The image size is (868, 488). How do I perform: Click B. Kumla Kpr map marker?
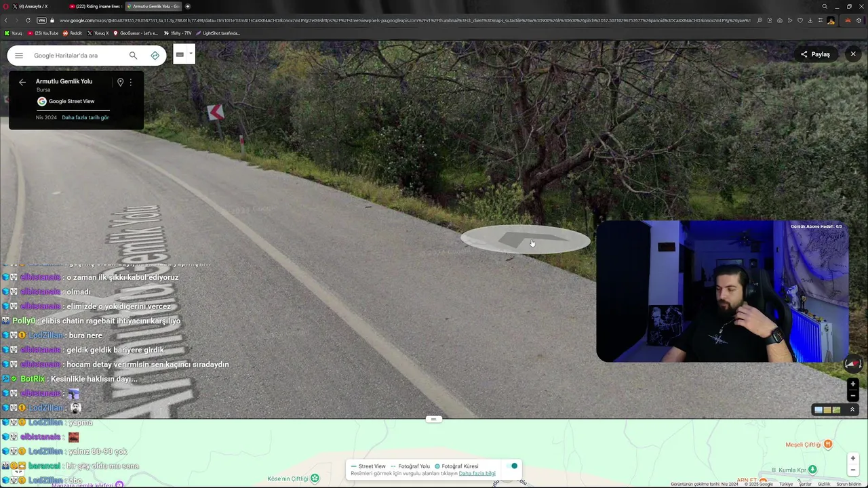(812, 470)
